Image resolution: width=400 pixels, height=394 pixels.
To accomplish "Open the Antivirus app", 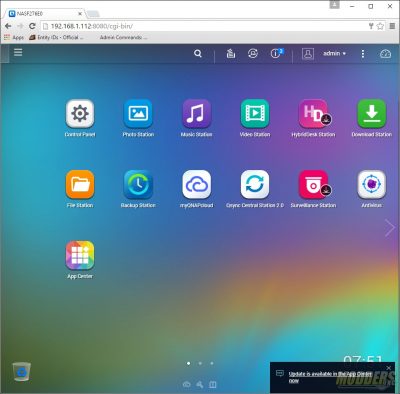I will click(371, 184).
